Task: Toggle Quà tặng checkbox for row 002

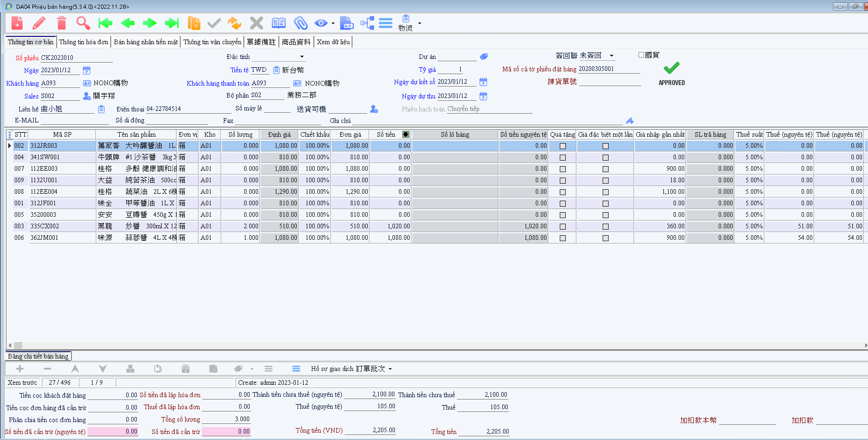Action: point(563,146)
